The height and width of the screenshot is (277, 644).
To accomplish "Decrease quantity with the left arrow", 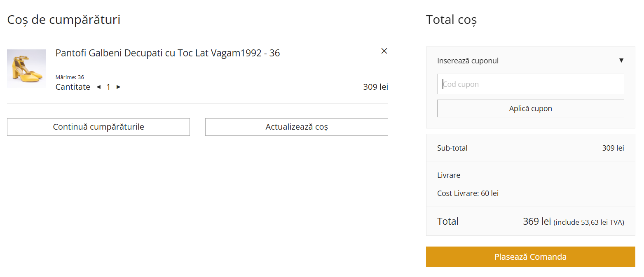I will coord(98,87).
